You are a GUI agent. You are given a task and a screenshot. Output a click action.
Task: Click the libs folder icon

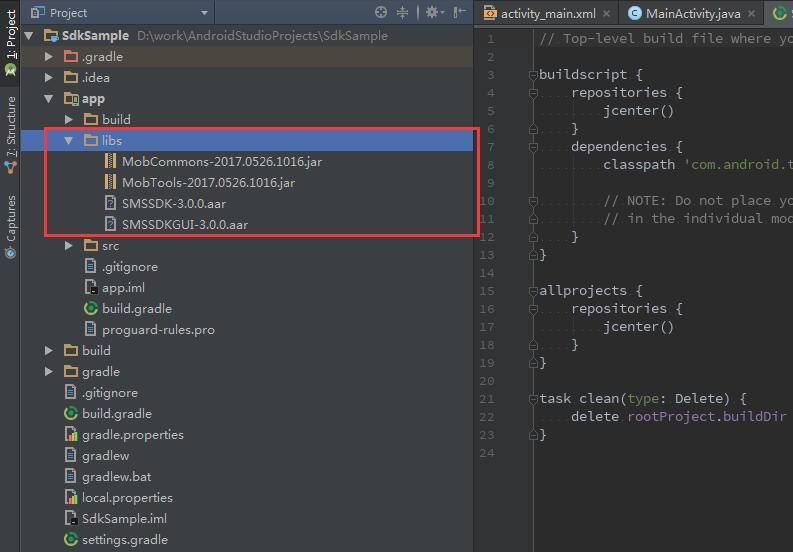tap(91, 140)
